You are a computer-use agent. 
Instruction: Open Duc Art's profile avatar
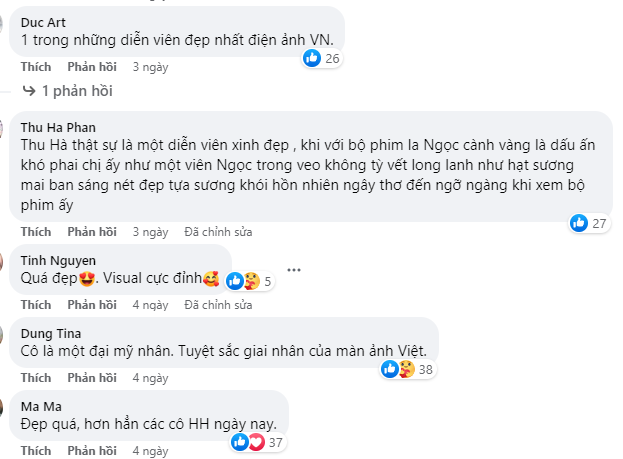point(5,25)
